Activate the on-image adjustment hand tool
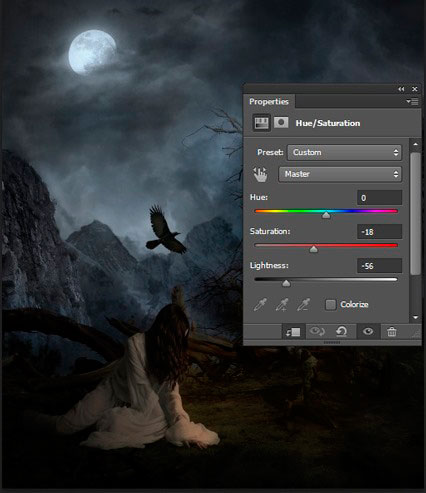 click(260, 174)
